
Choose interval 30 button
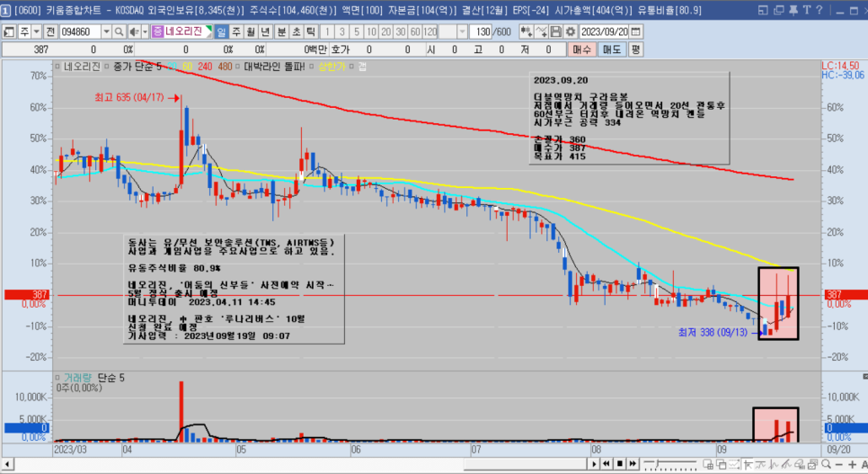401,31
